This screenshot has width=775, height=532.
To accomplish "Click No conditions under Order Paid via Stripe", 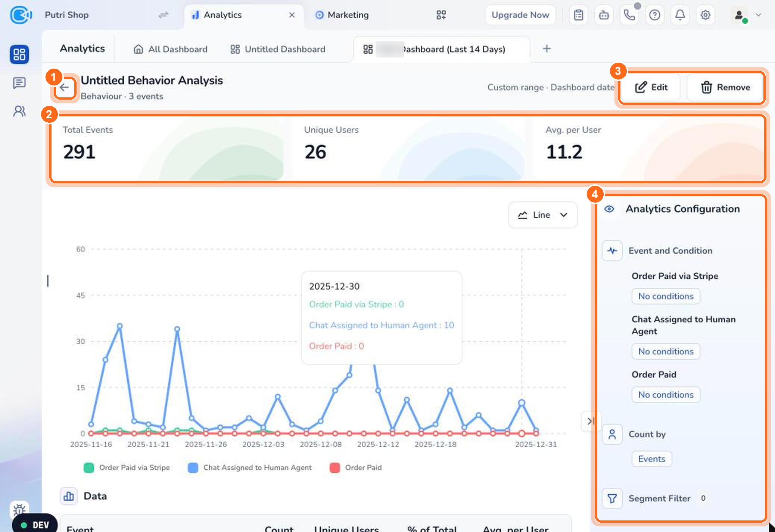I will (666, 296).
